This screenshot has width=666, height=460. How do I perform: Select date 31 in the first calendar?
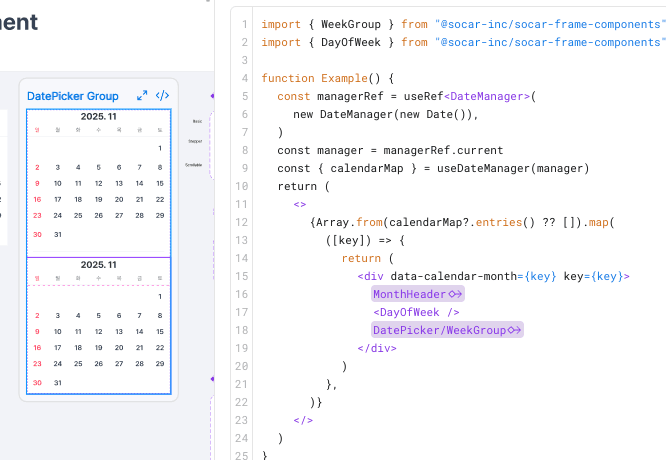58,234
